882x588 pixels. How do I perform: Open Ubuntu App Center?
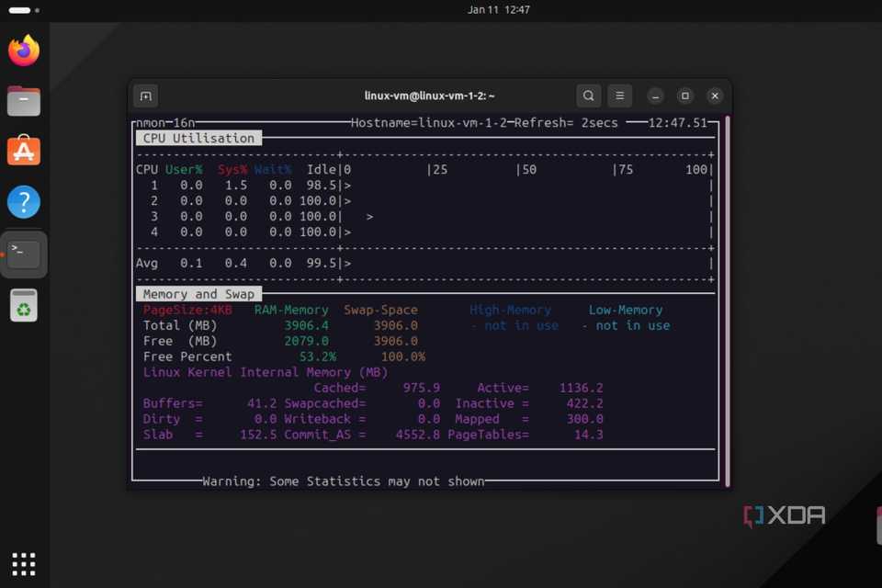(23, 151)
